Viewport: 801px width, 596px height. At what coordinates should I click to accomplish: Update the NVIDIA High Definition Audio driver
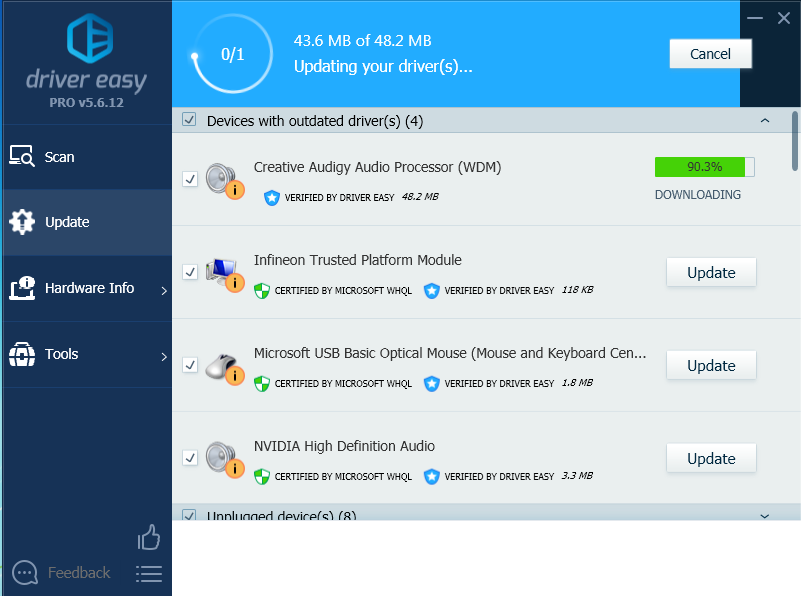[711, 458]
